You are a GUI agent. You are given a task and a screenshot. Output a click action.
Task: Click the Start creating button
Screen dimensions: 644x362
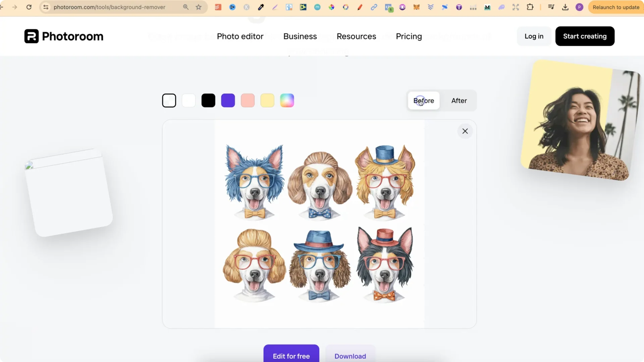(585, 36)
